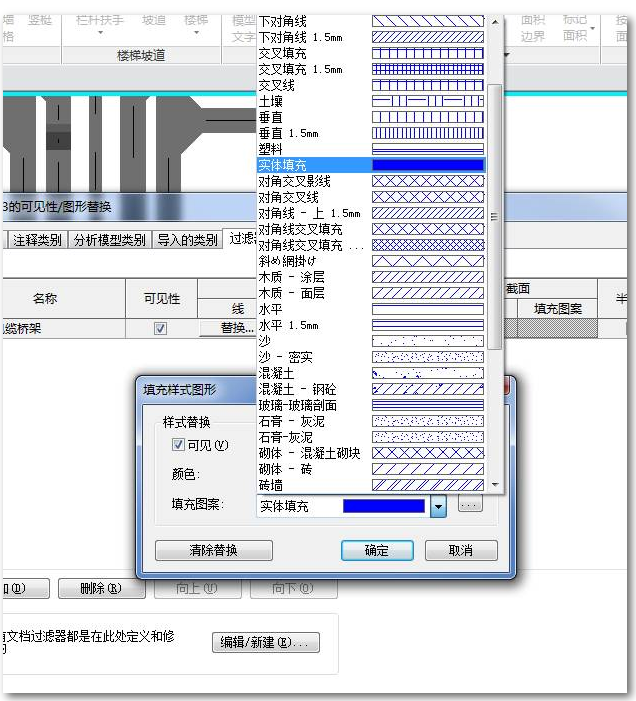Open the 过滤器 tab
The image size is (636, 701).
tap(241, 239)
